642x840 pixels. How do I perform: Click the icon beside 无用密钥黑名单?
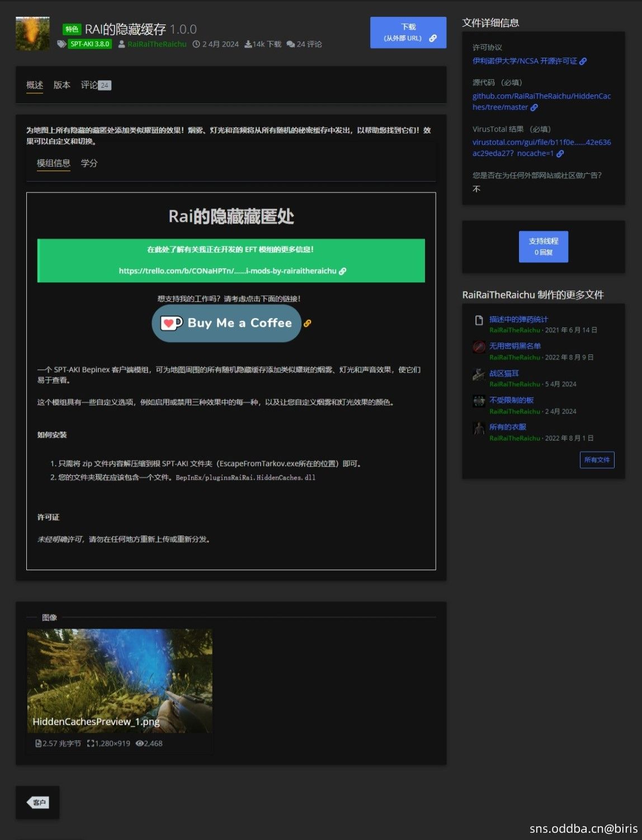pyautogui.click(x=479, y=347)
